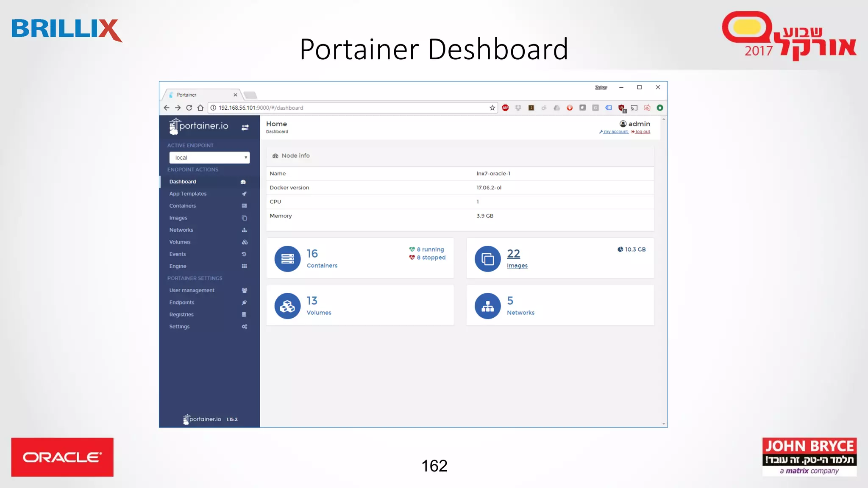Click the Dashboard gauge icon in sidebar
868x488 pixels.
point(243,182)
